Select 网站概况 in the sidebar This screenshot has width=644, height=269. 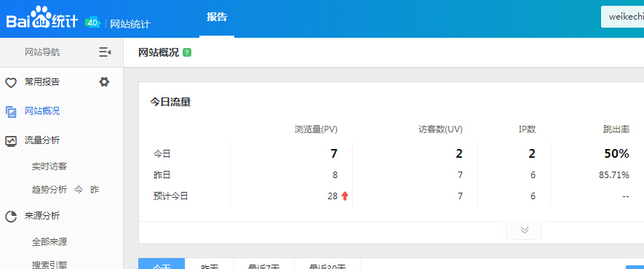pos(42,111)
